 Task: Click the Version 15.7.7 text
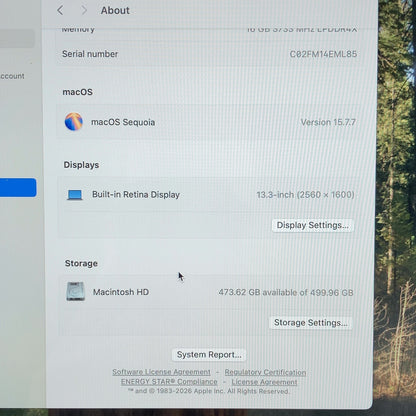point(328,122)
